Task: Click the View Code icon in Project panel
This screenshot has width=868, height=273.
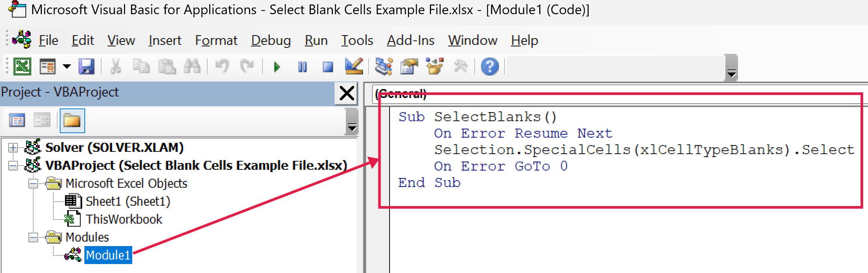Action: click(17, 120)
